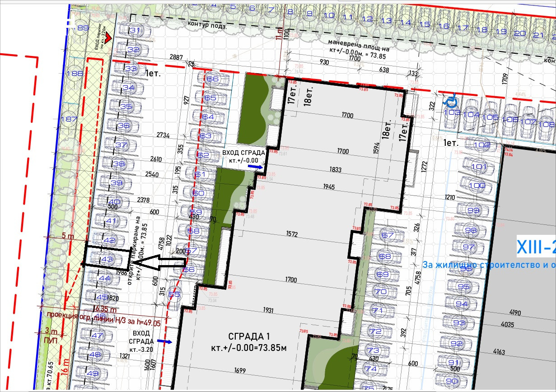This screenshot has height=392, width=556.
Task: Select parking space number 102
Action: tap(482, 145)
